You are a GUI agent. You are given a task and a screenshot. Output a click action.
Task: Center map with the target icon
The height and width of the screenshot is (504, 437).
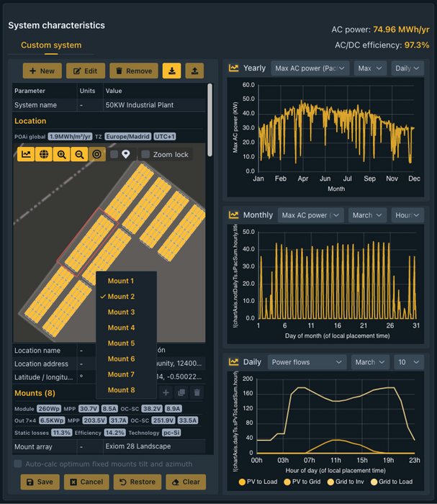pyautogui.click(x=97, y=154)
